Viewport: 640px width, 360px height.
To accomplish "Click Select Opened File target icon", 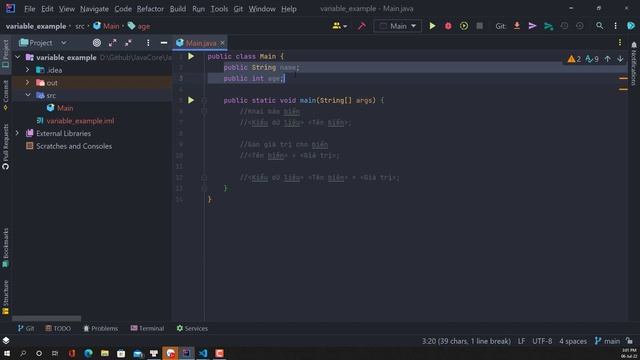I will 97,43.
